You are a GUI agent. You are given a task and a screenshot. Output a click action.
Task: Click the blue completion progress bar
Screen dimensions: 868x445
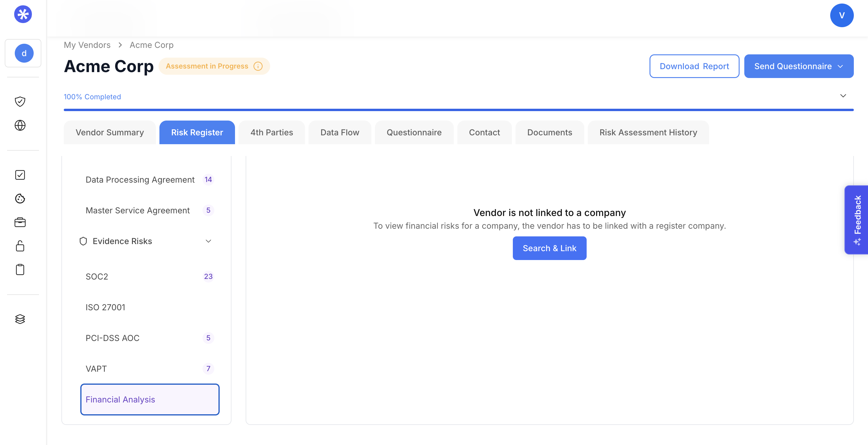click(x=458, y=110)
